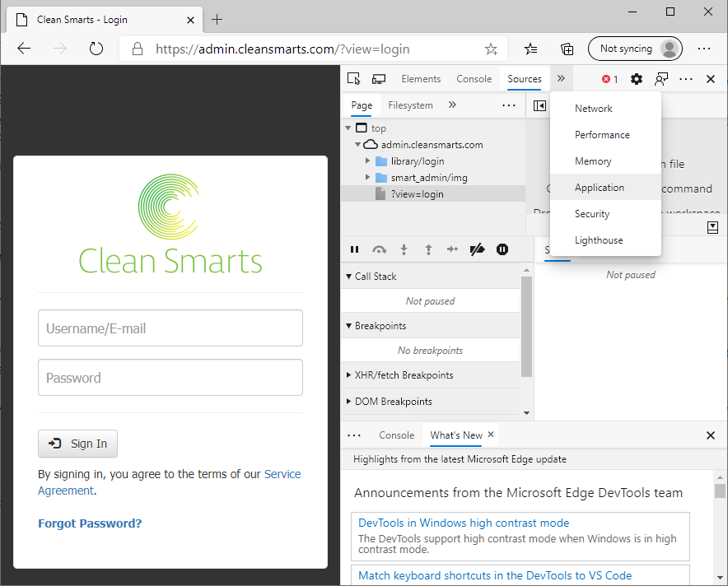
Task: Open DevTools settings gear
Action: pos(637,79)
